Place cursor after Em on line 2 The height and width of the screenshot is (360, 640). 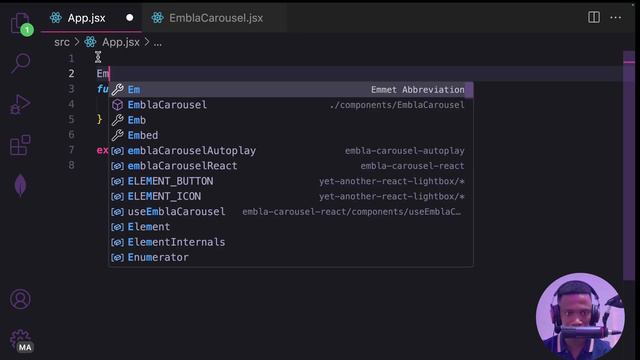point(109,73)
